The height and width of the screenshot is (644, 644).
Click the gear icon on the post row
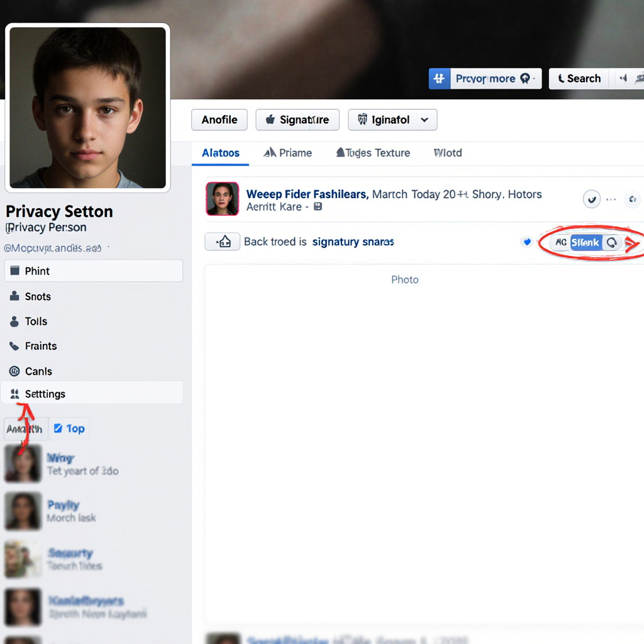(633, 199)
